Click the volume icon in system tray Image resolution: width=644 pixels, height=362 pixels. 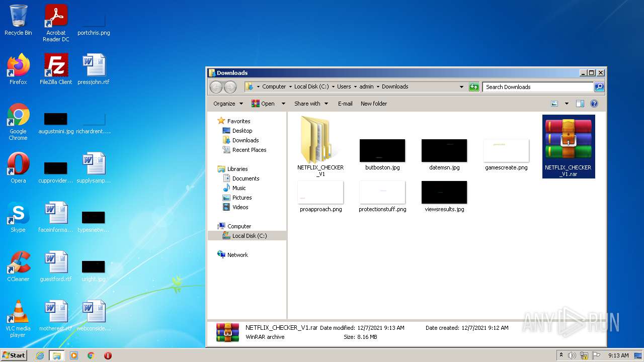(572, 355)
